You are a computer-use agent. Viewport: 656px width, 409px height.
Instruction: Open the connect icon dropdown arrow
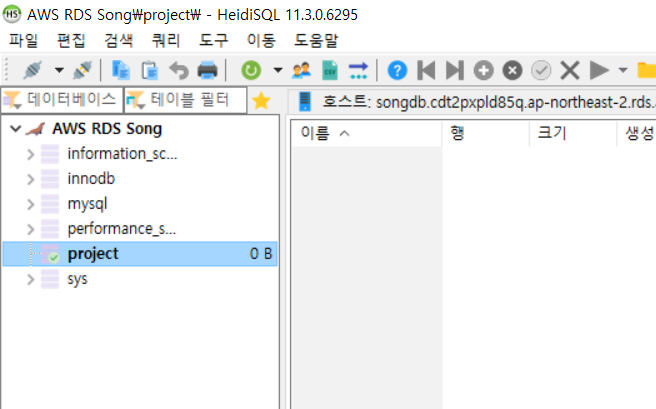(59, 70)
